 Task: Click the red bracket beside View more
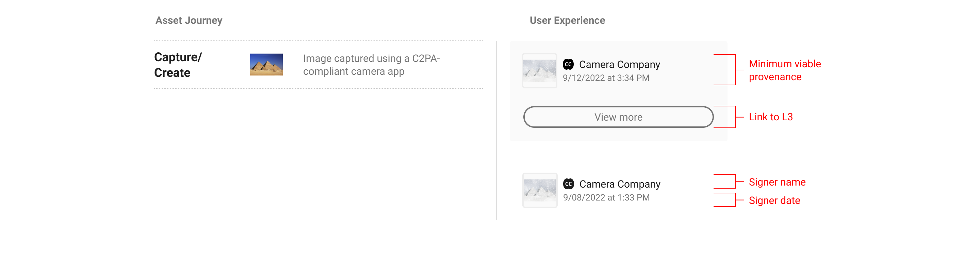[728, 117]
